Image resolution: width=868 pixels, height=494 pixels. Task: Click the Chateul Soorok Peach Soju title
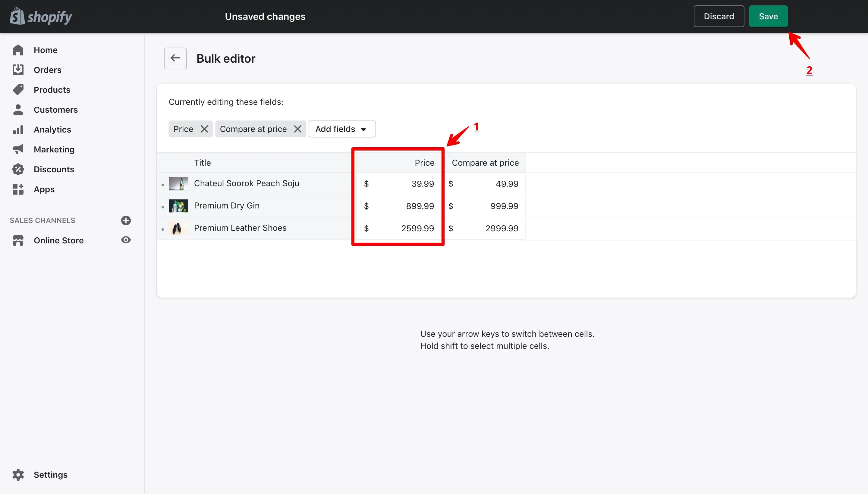click(x=247, y=183)
